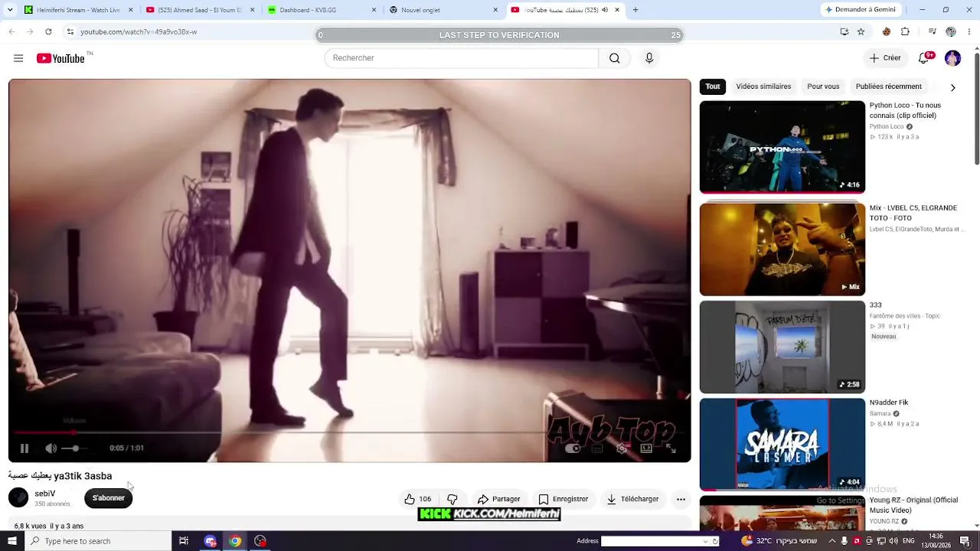The image size is (980, 551).
Task: Open Windows Start menu
Action: point(11,541)
